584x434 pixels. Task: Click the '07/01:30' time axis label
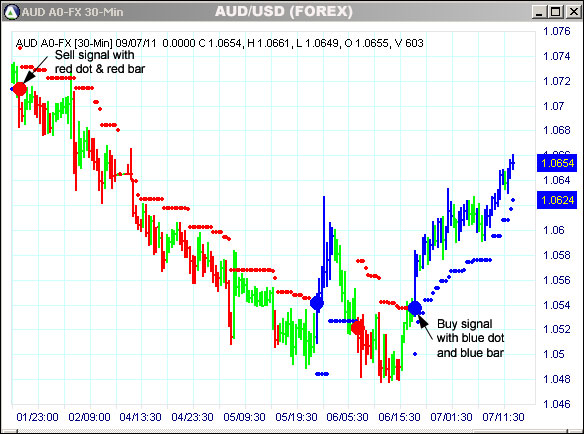coord(451,417)
